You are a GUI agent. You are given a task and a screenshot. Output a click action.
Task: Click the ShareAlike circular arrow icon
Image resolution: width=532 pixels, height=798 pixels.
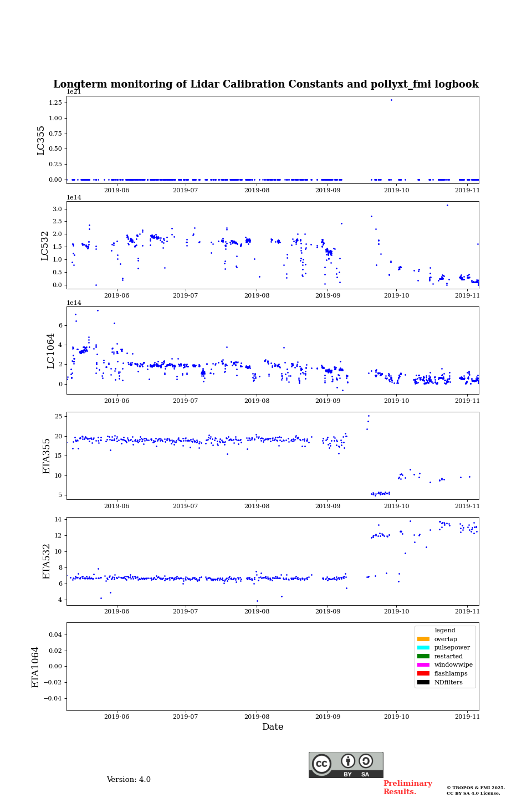366,761
